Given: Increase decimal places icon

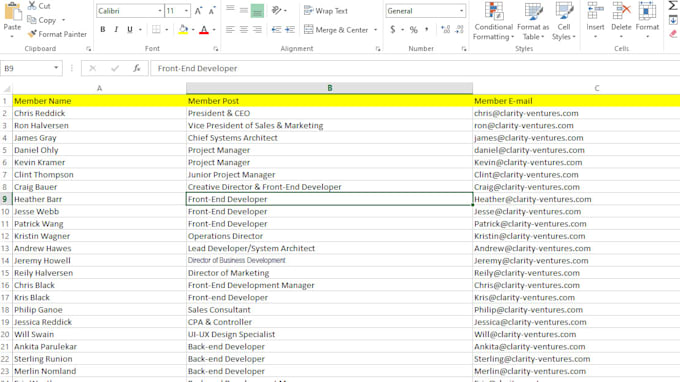Looking at the screenshot, I should pos(445,29).
